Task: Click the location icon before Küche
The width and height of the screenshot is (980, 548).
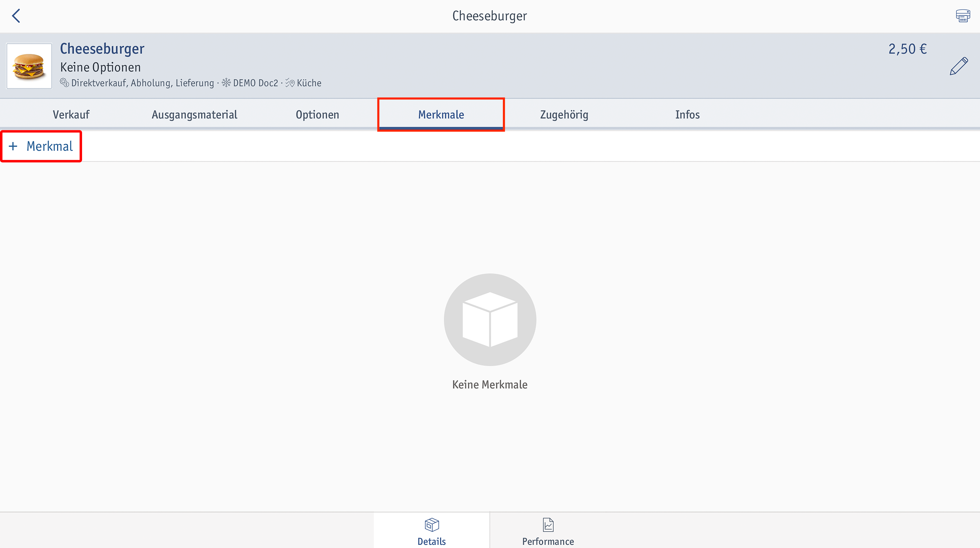Action: pos(290,83)
